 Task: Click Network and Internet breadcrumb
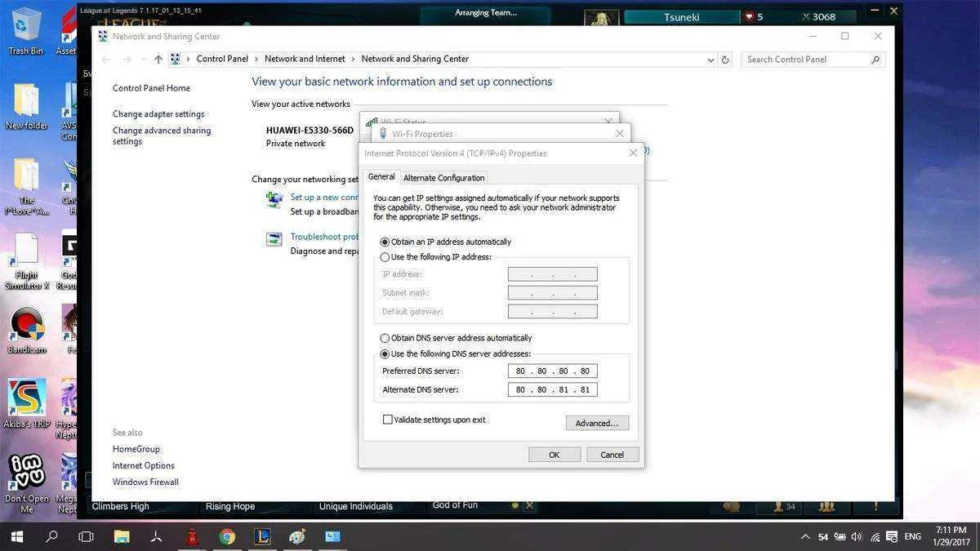click(305, 59)
